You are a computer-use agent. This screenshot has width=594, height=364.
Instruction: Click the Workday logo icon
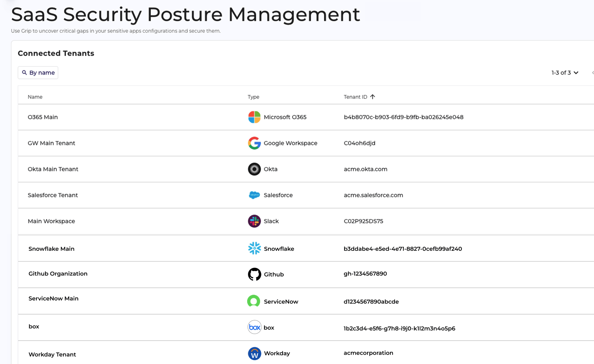(x=254, y=354)
